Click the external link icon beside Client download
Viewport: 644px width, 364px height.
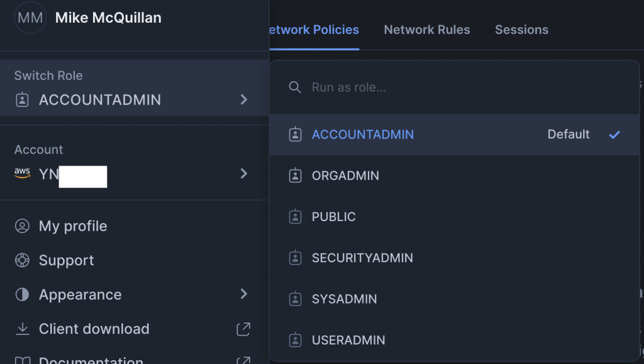pyautogui.click(x=243, y=329)
